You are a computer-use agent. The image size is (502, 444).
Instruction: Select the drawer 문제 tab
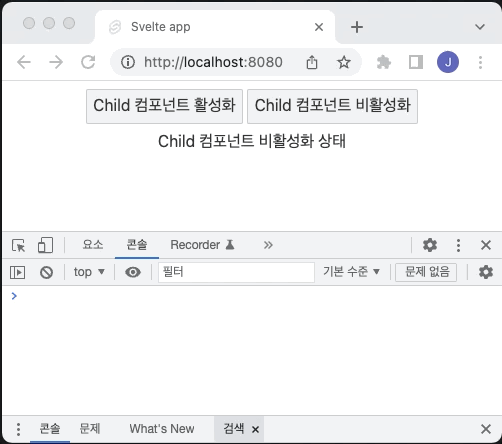click(x=90, y=429)
